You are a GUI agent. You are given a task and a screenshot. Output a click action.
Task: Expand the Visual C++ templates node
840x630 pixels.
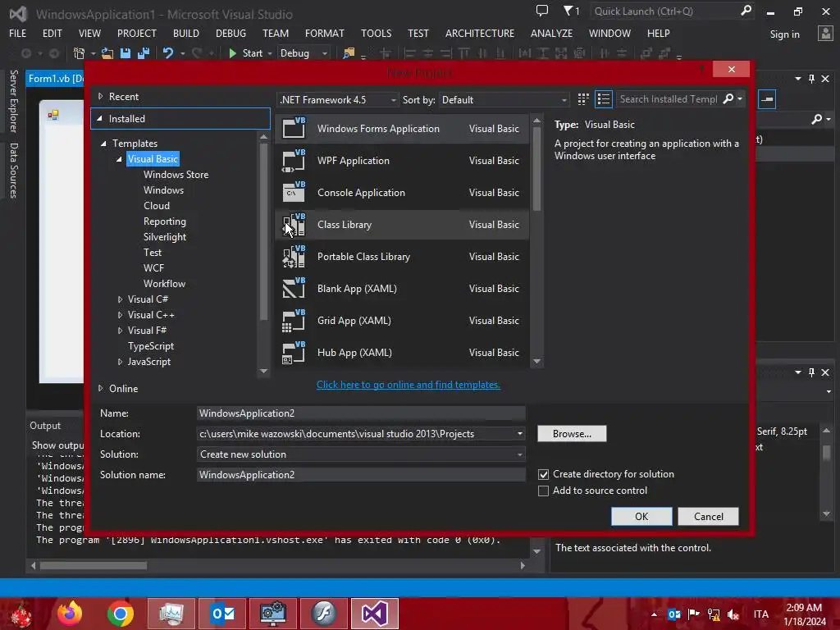click(x=120, y=315)
